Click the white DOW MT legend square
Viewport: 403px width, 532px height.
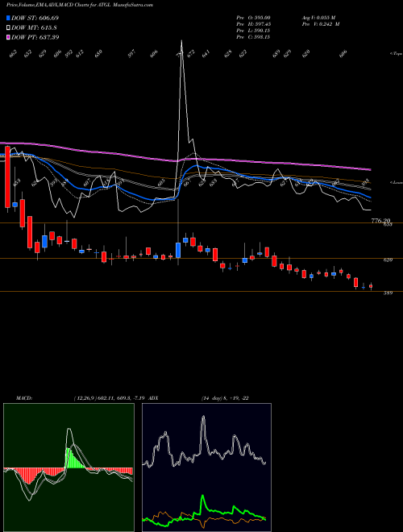tap(9, 27)
